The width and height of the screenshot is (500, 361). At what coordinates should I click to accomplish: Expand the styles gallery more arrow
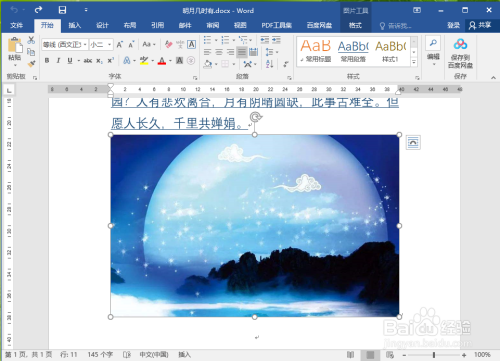[414, 62]
